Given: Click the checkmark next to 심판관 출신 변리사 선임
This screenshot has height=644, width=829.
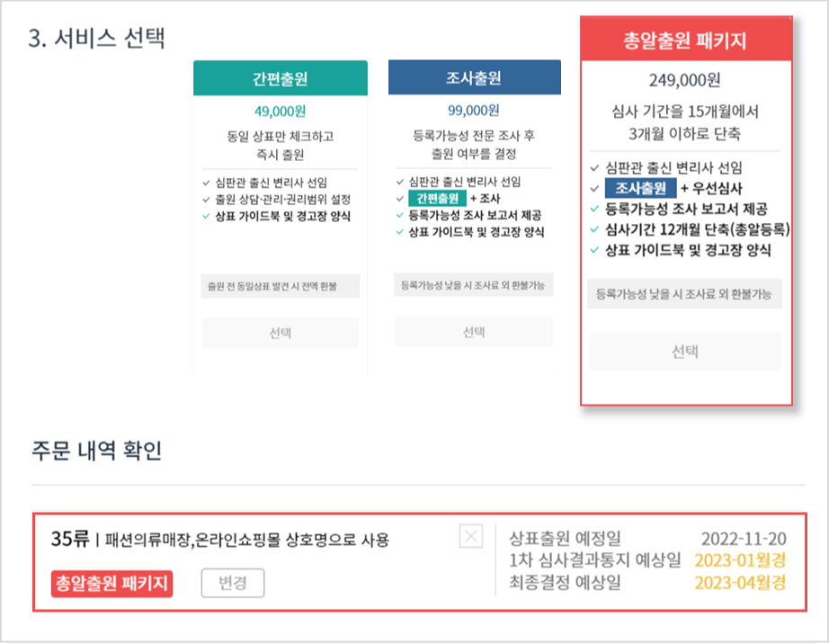Looking at the screenshot, I should tap(593, 168).
